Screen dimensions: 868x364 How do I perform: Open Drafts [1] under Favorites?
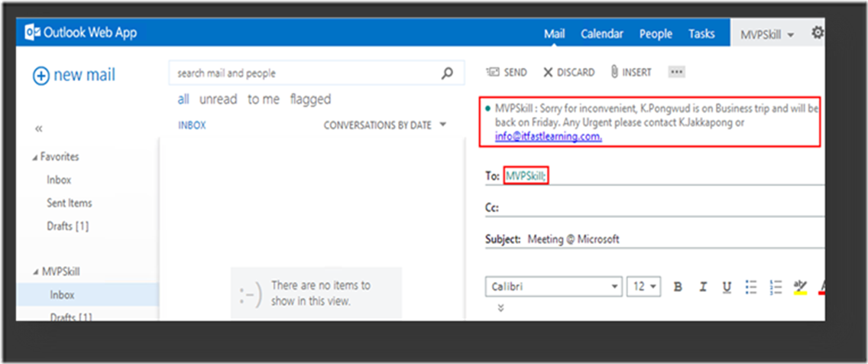point(67,226)
